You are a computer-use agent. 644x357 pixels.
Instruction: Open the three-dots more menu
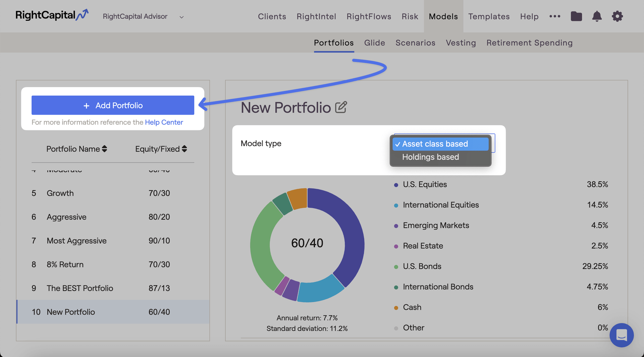555,16
